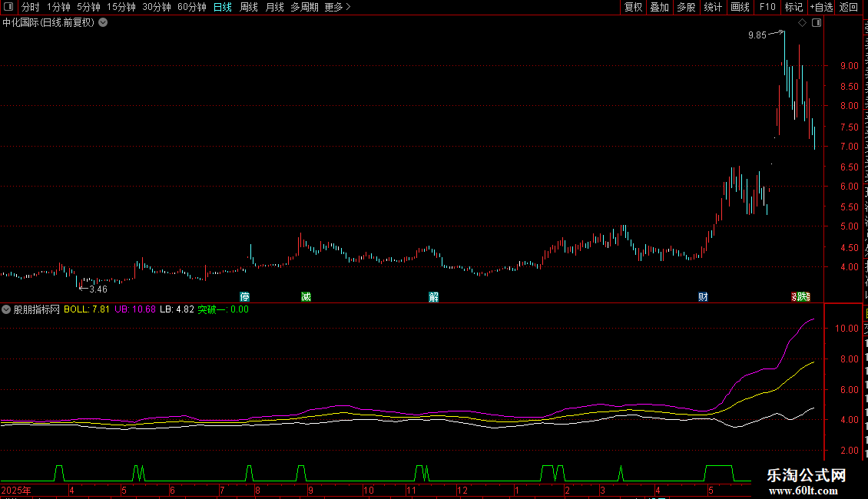Select the 15分钟 period tab
This screenshot has width=868, height=499.
pos(121,7)
